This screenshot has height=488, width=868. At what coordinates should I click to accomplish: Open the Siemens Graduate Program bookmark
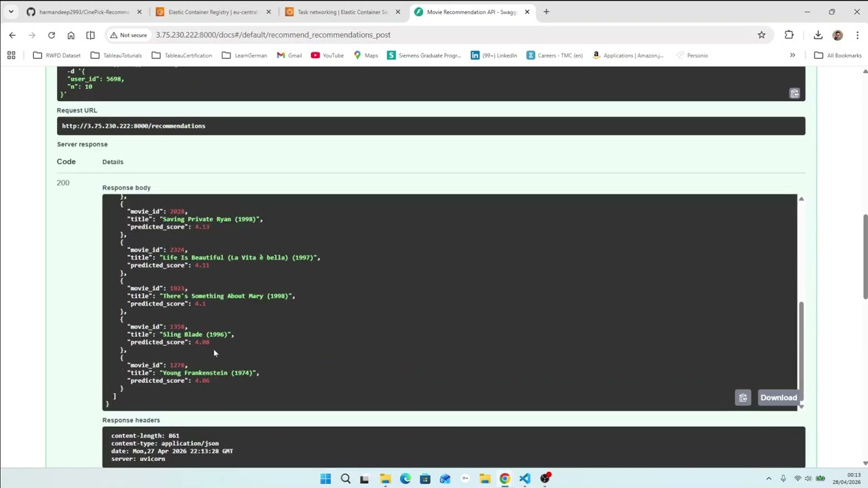coord(424,56)
